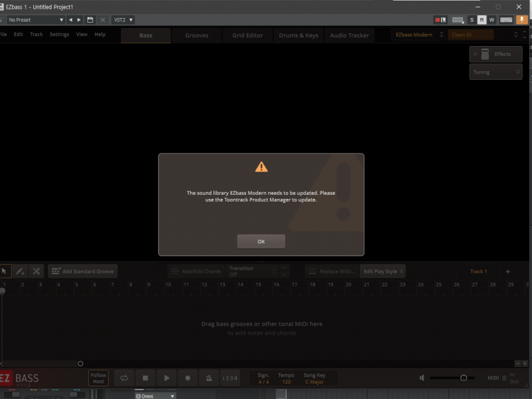
Task: Go to Drums & Keys tab
Action: [299, 35]
